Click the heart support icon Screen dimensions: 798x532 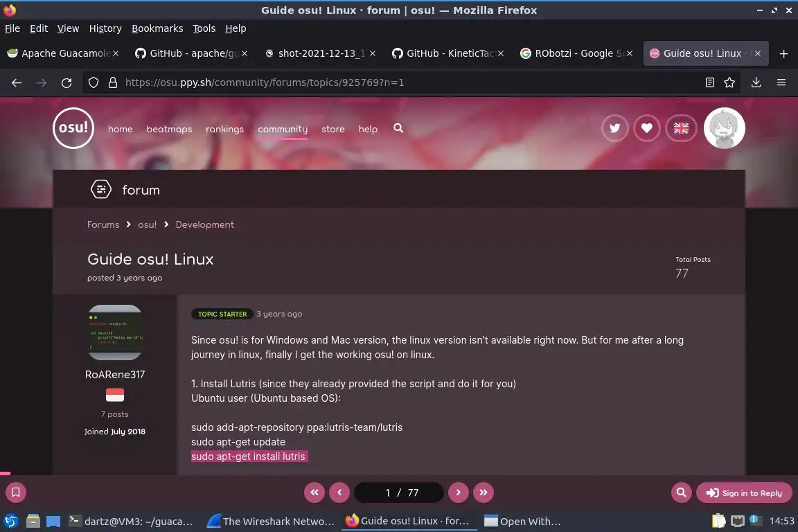(647, 128)
